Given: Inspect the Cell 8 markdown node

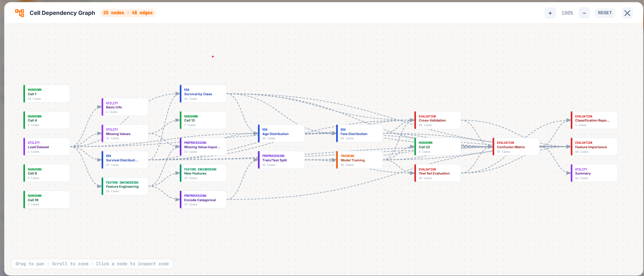Looking at the screenshot, I should click(x=47, y=173).
